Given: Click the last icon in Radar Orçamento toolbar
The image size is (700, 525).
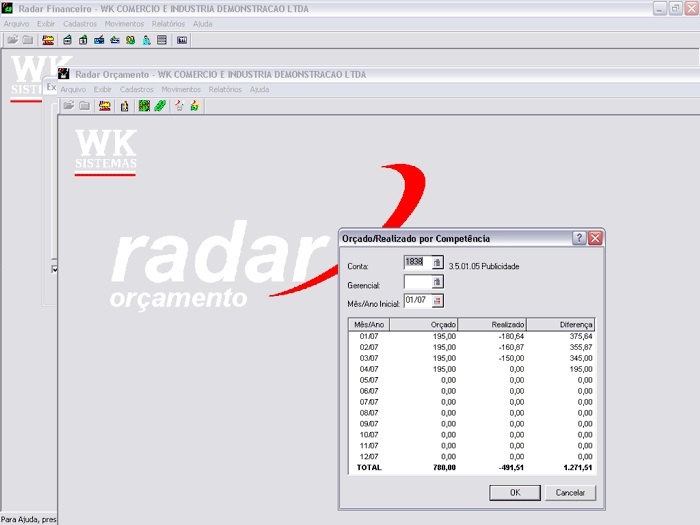Looking at the screenshot, I should coord(195,105).
